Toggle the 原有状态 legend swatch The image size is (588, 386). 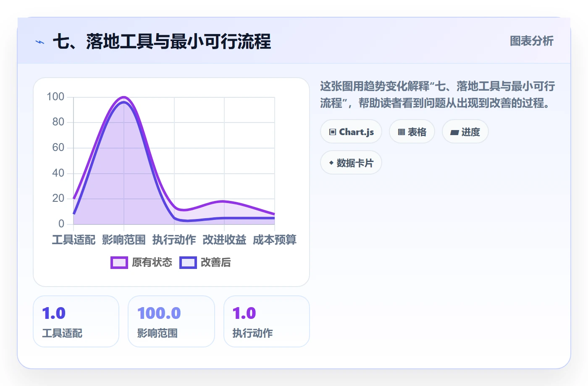point(119,263)
